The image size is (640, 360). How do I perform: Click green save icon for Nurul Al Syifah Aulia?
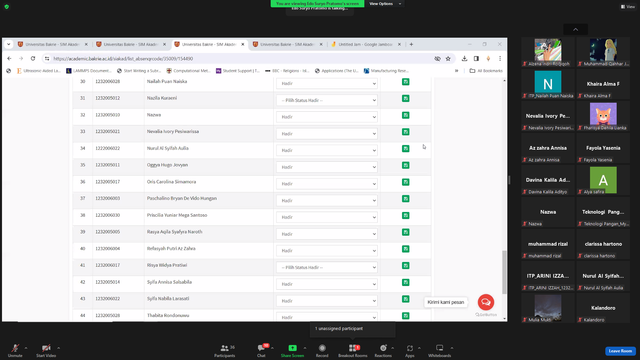point(405,149)
